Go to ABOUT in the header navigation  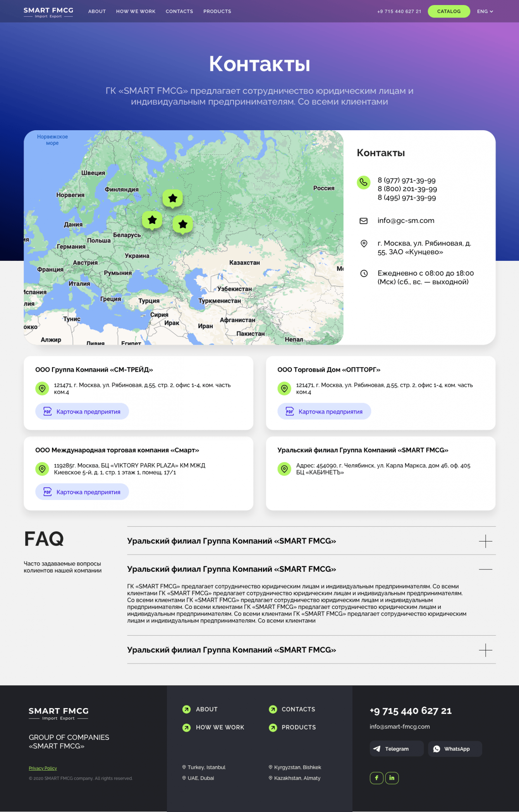(97, 12)
